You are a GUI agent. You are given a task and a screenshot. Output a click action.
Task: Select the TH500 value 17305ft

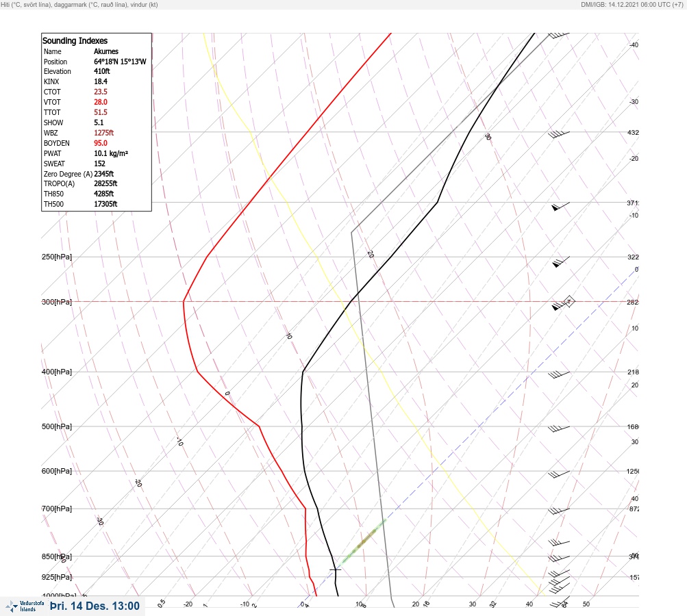tap(105, 204)
